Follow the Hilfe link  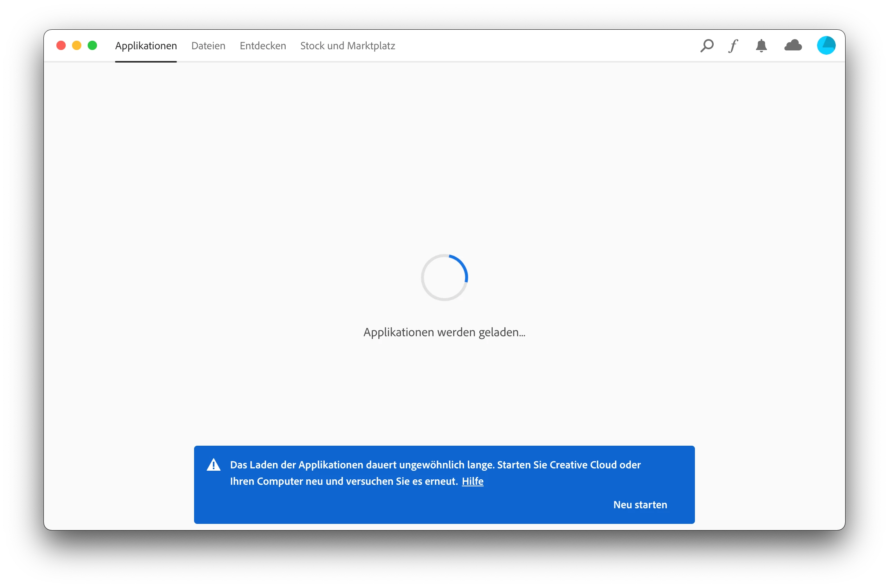pos(472,481)
